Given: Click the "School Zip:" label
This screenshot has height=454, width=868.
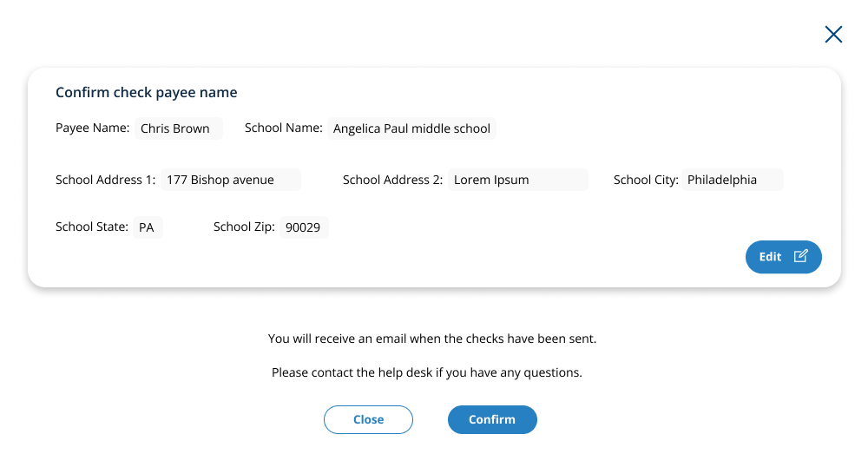Looking at the screenshot, I should click(x=244, y=227).
